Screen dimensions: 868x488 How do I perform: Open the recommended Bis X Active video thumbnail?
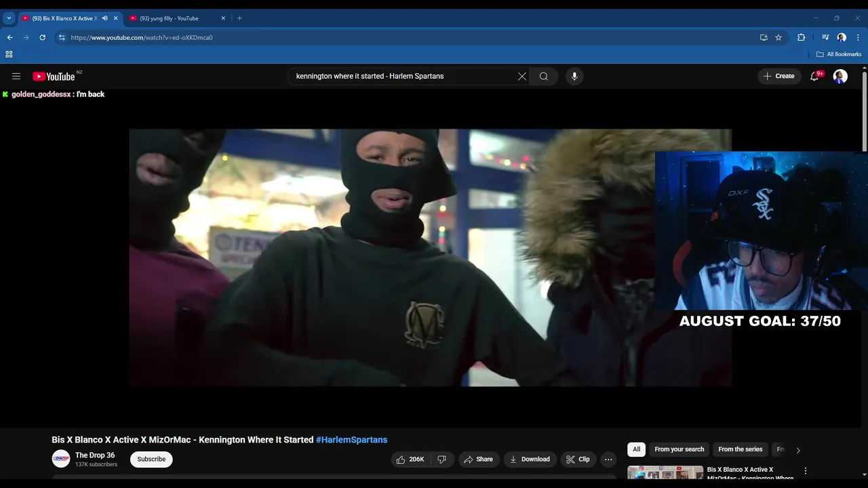[x=665, y=472]
